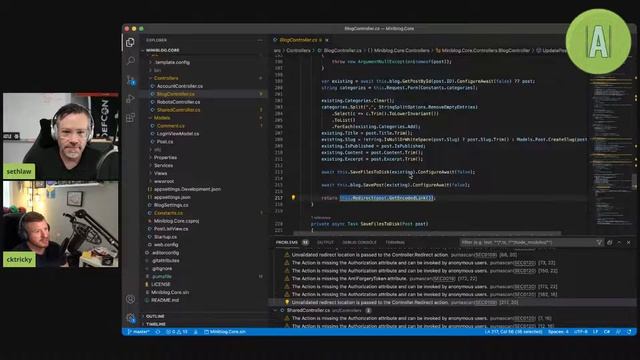Switch to the OUTPUT panel tab
The height and width of the screenshot is (360, 640).
coord(325,242)
